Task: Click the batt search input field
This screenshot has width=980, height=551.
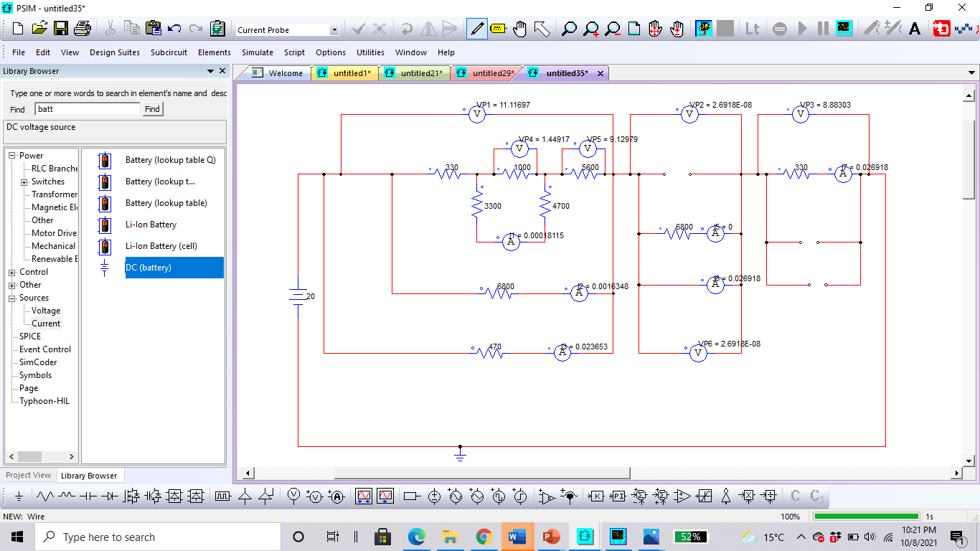Action: coord(86,108)
